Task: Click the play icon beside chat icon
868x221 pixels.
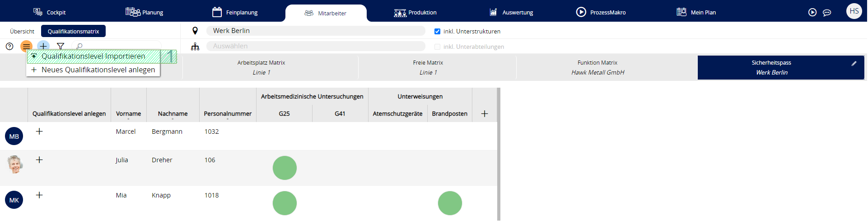Action: tap(812, 13)
